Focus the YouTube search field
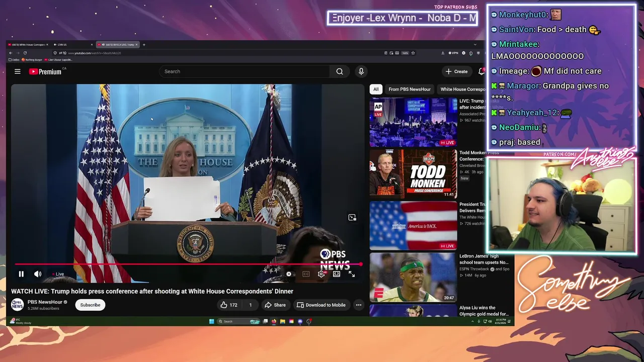This screenshot has width=644, height=362. (x=245, y=71)
